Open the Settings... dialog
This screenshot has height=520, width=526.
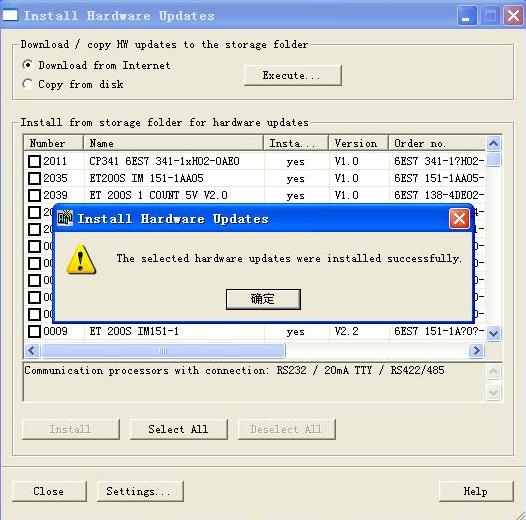(x=140, y=491)
